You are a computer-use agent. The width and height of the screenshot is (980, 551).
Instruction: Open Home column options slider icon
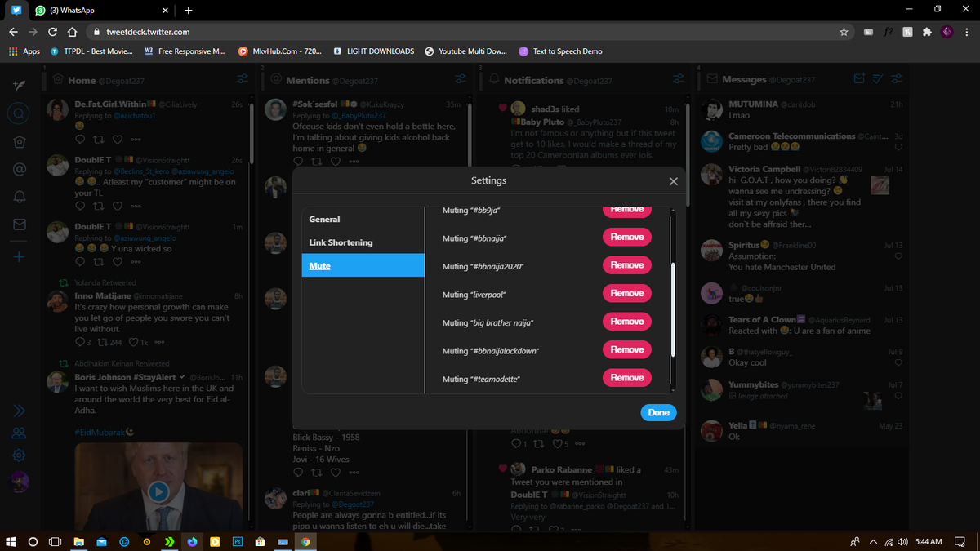coord(243,79)
